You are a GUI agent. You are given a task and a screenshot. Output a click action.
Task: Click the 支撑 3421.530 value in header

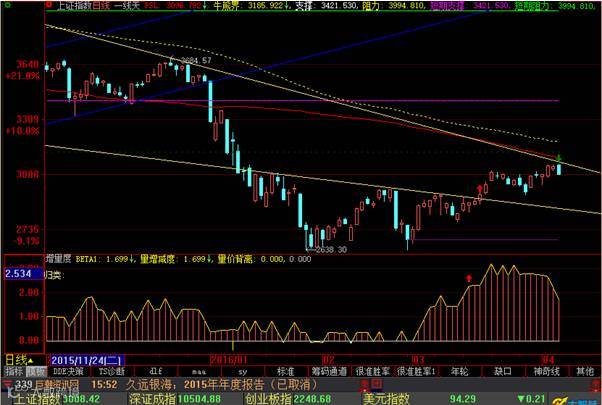coord(327,6)
